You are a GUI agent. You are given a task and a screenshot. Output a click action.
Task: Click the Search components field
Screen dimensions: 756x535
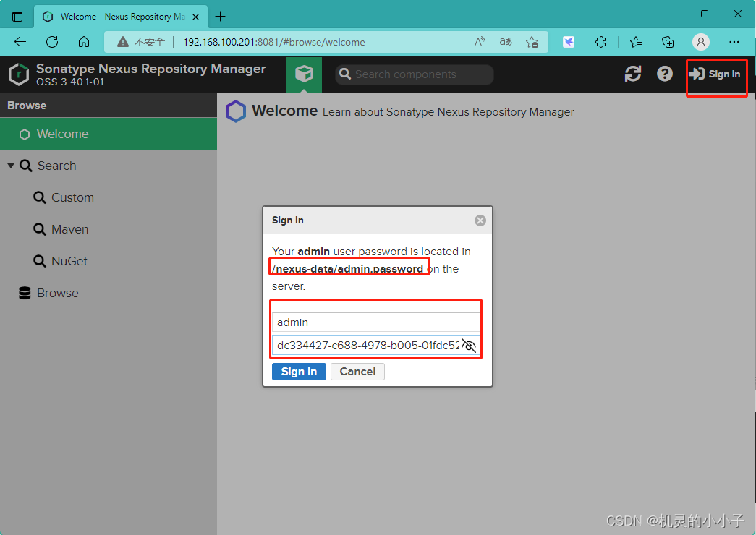coord(414,74)
